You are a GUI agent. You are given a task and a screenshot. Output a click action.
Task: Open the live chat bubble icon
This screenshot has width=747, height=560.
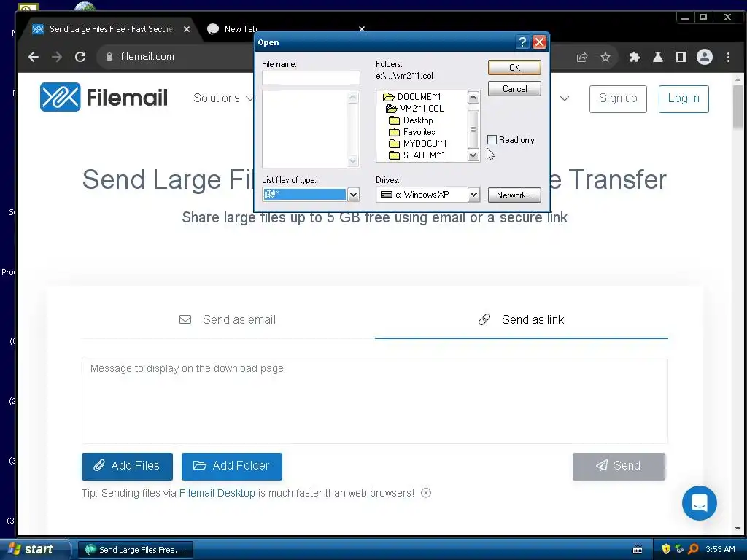(699, 503)
